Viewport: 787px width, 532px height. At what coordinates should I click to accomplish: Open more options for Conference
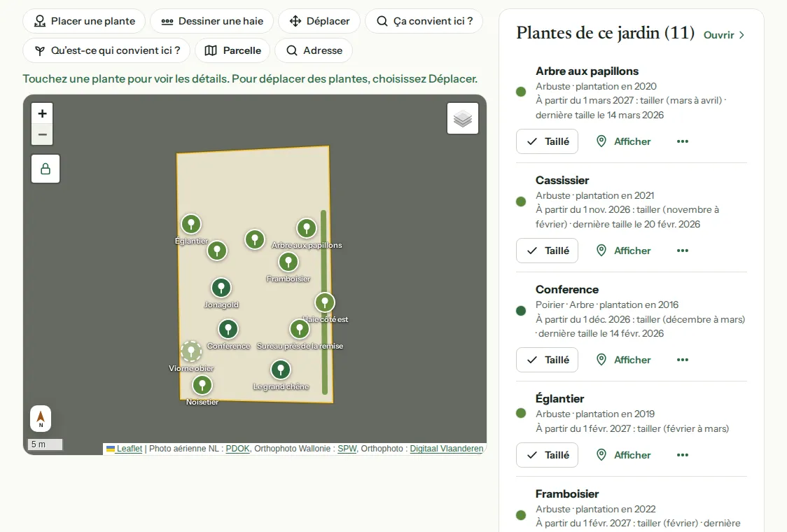683,360
